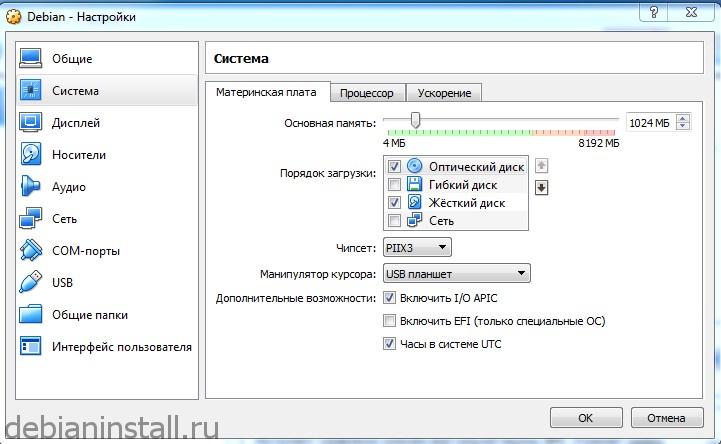Click the floppy disk icon in boot order
The image size is (721, 444).
414,184
